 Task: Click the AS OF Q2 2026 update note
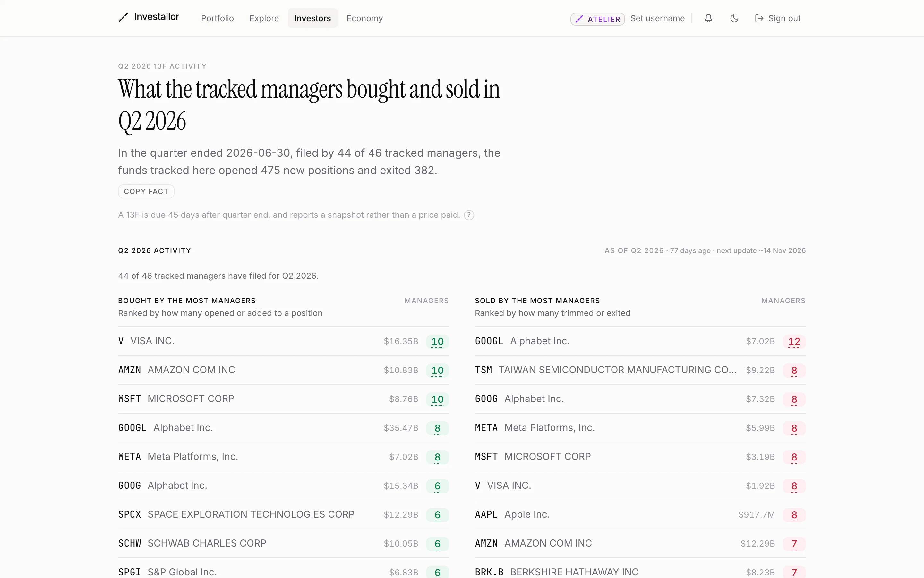705,251
